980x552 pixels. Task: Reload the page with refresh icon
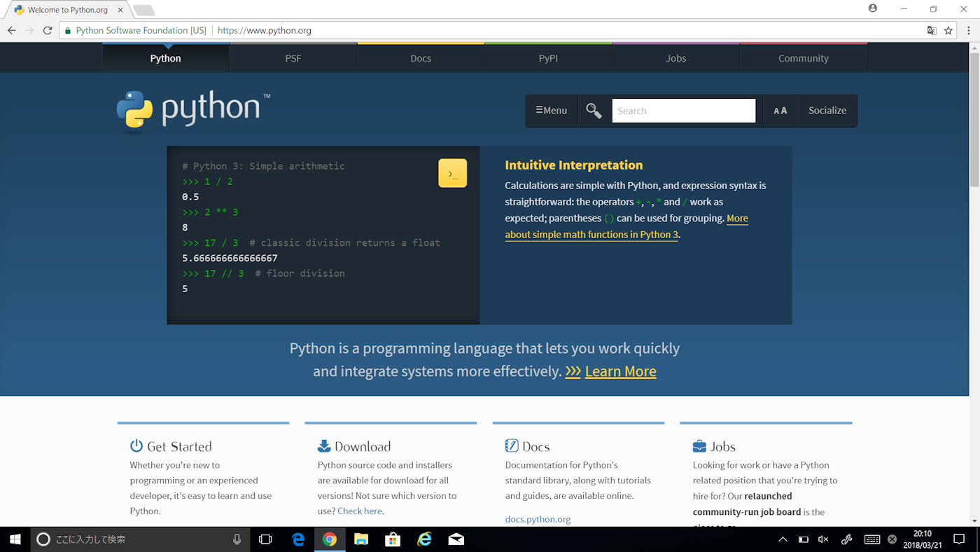point(48,31)
